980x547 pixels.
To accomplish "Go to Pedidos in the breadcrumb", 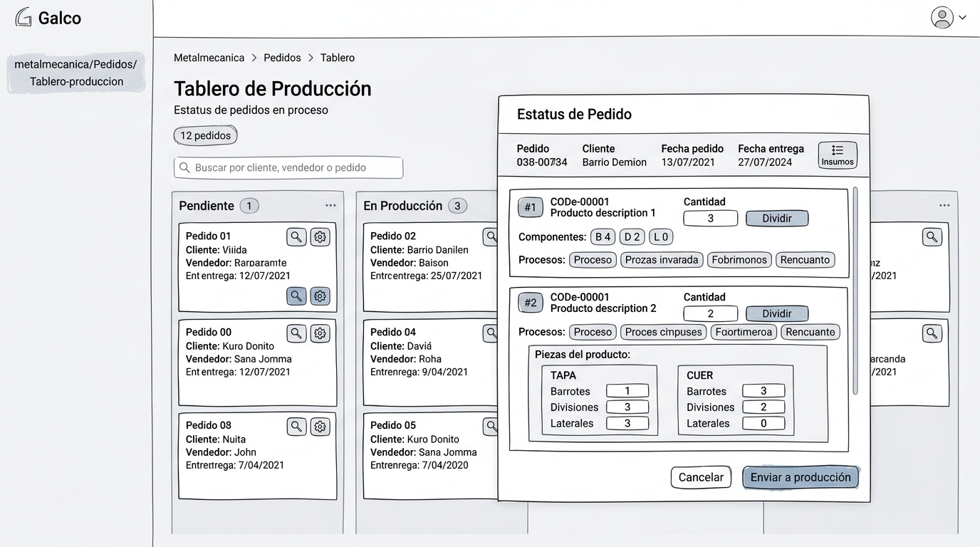I will pyautogui.click(x=282, y=58).
